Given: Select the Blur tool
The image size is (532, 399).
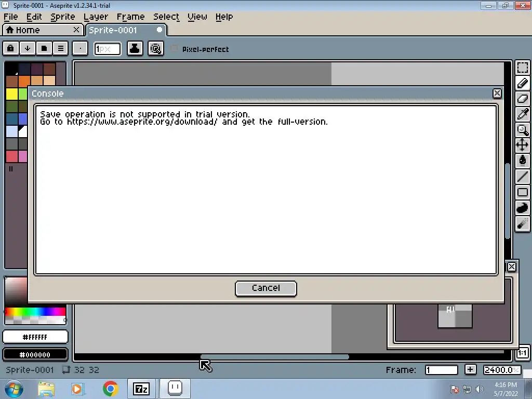Looking at the screenshot, I should coord(523,223).
